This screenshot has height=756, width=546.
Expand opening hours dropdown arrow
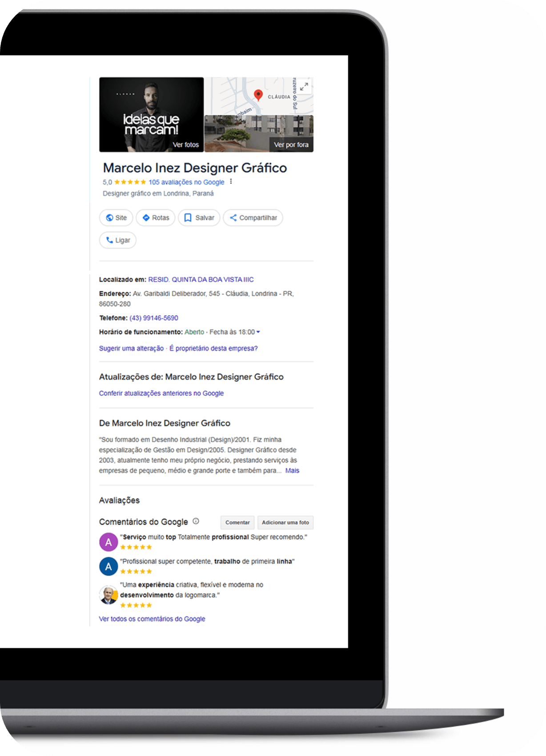[258, 332]
